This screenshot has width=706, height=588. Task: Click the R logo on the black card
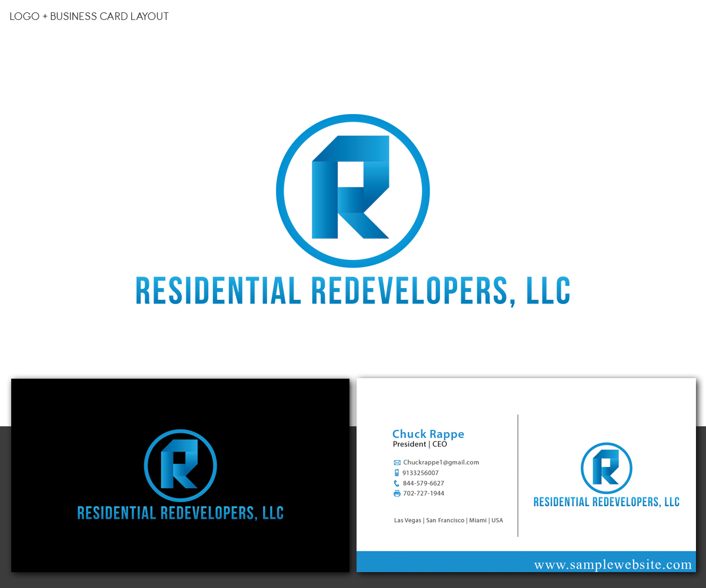coord(180,465)
